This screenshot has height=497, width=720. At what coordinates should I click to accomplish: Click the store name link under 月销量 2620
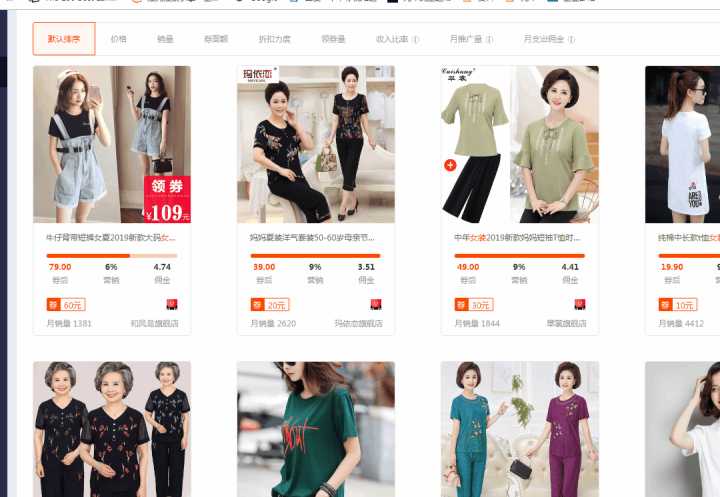click(x=359, y=323)
